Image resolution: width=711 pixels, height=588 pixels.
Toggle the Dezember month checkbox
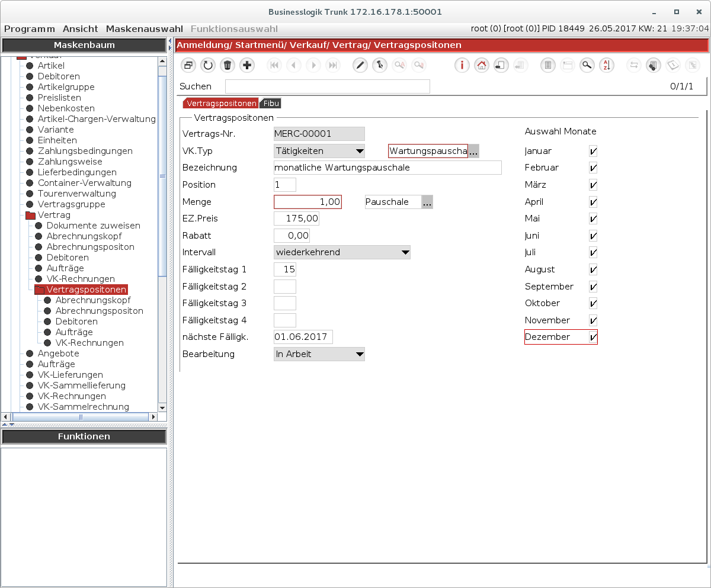[593, 338]
